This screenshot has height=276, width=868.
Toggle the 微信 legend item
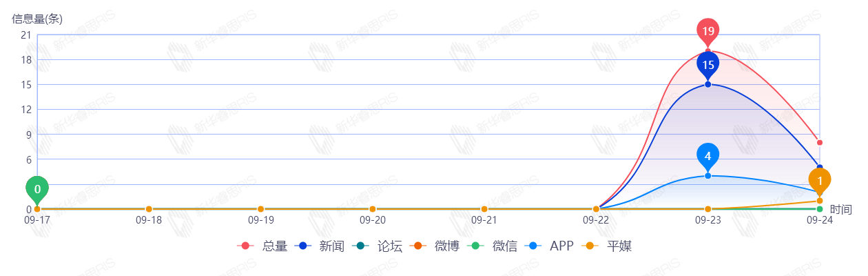tap(493, 246)
